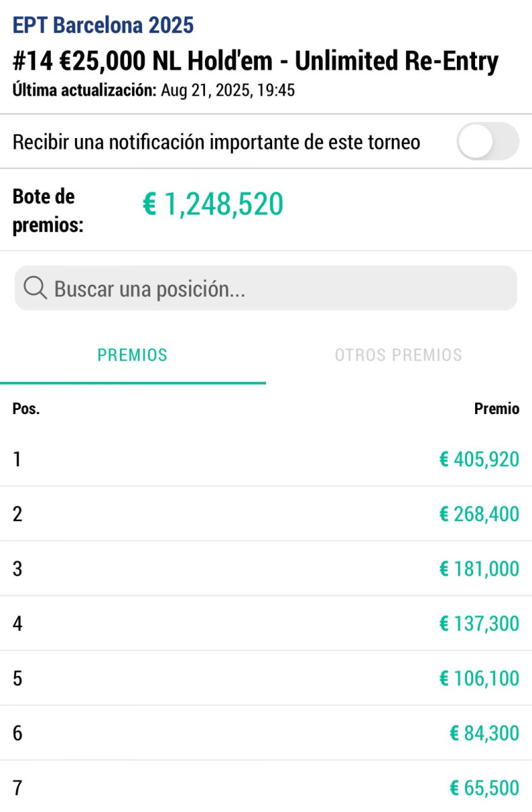
Task: Tap the Recibir una notificación importante text
Action: coord(217,142)
